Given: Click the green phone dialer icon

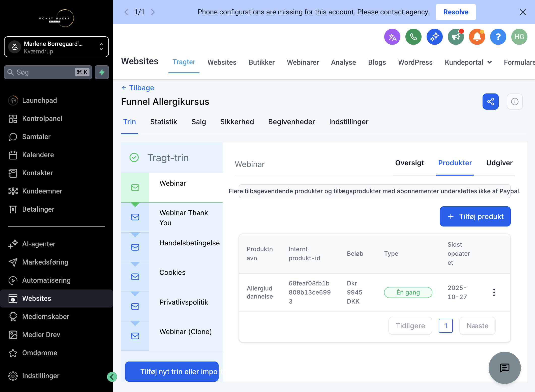Looking at the screenshot, I should point(413,37).
